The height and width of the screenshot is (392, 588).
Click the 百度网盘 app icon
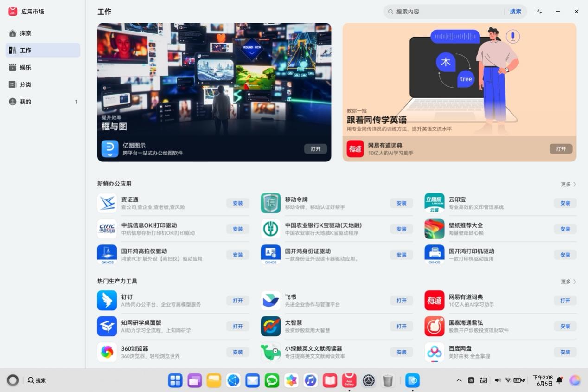point(434,352)
